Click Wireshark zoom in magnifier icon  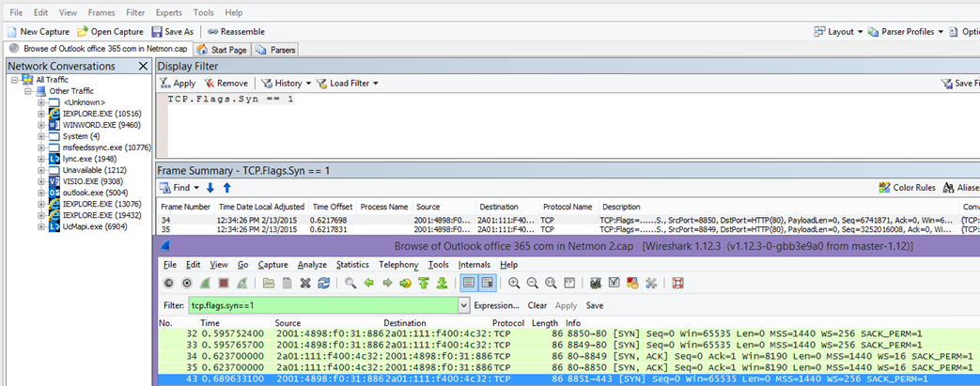coord(514,283)
